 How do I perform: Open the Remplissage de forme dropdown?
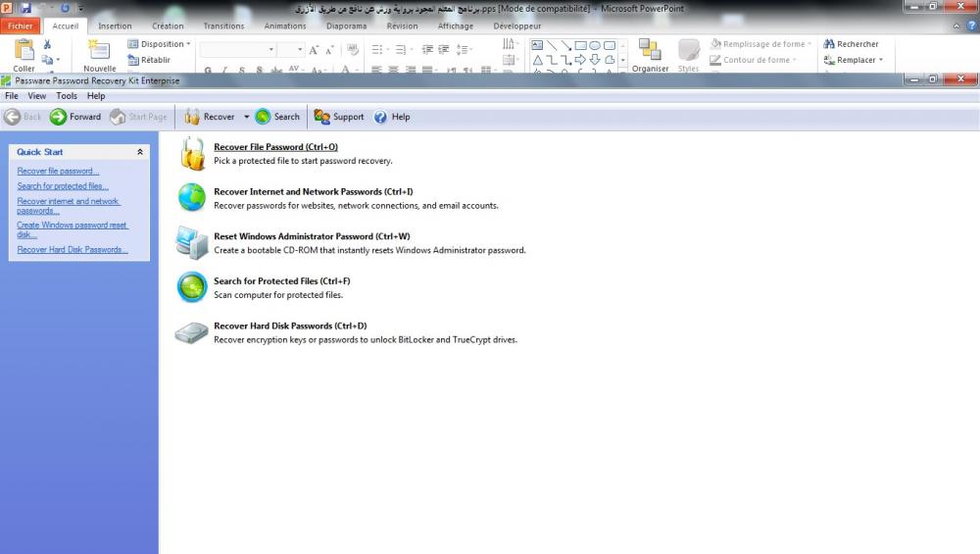761,44
